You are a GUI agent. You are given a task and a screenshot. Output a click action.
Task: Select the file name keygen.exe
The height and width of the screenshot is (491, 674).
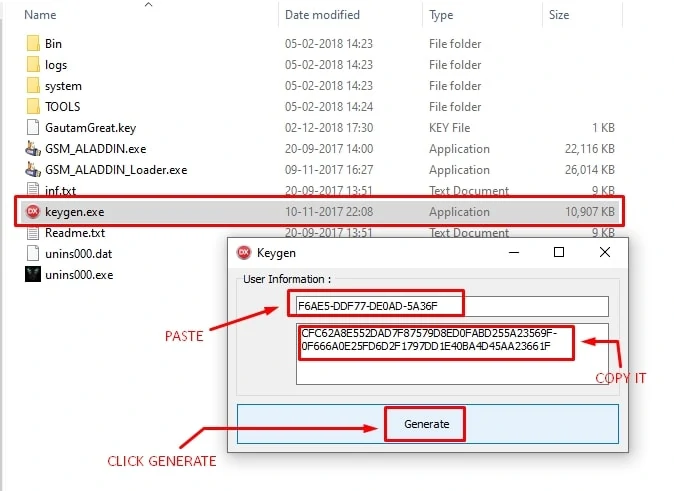click(x=74, y=212)
